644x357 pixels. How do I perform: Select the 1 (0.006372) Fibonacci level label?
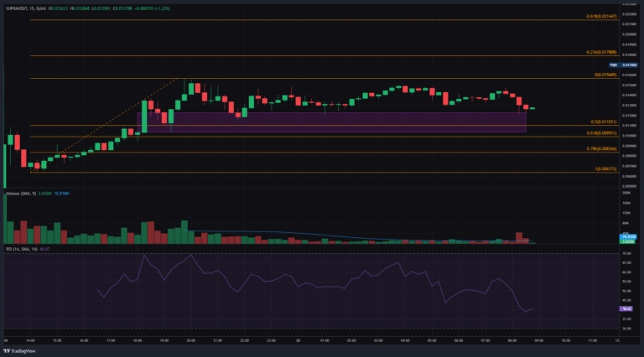point(604,168)
